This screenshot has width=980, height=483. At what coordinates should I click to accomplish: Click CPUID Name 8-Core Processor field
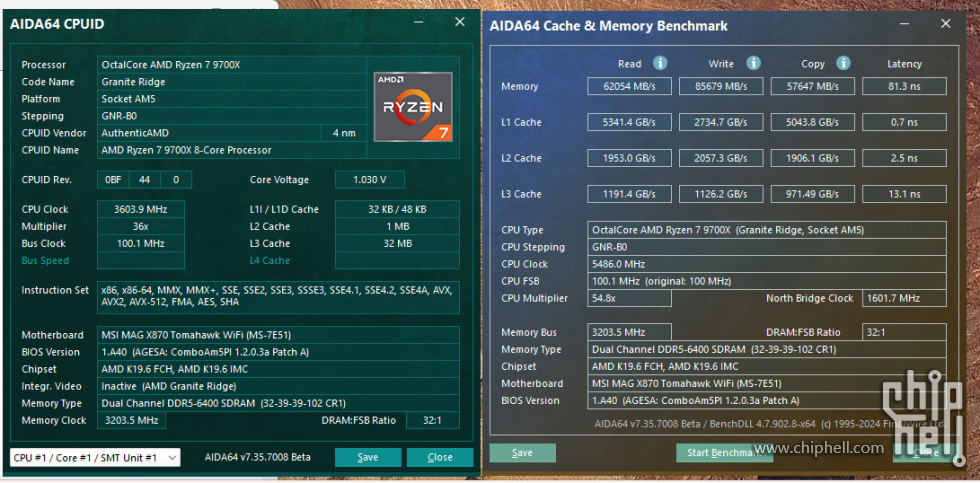[x=232, y=150]
